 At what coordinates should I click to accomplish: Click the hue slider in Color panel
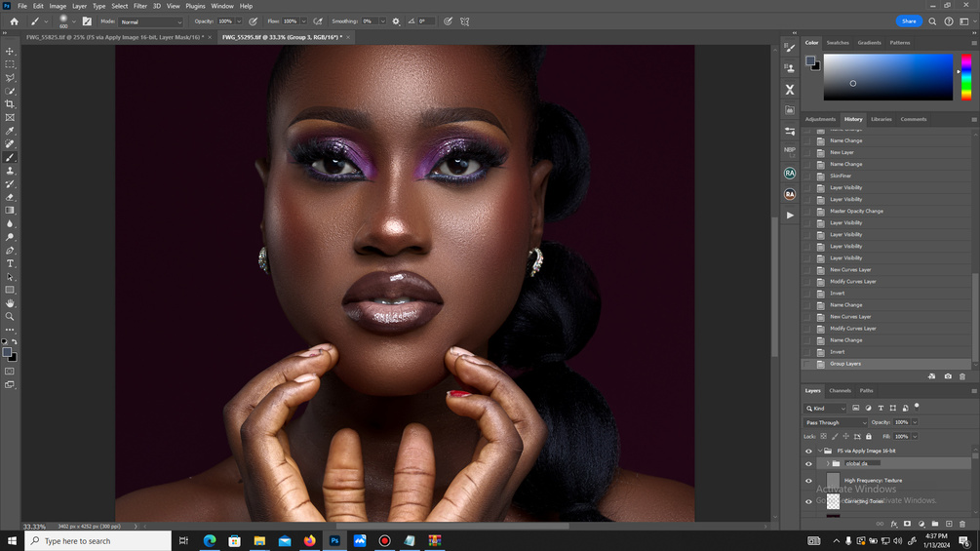click(966, 77)
